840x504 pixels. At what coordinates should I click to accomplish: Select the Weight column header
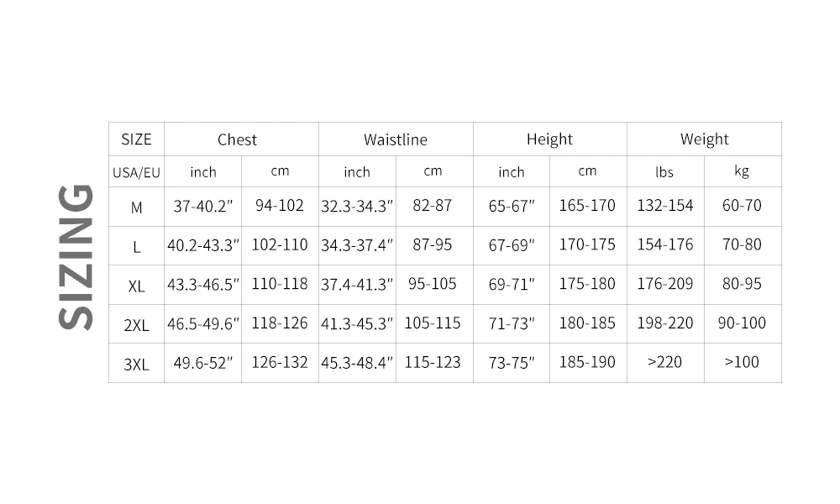pyautogui.click(x=704, y=139)
